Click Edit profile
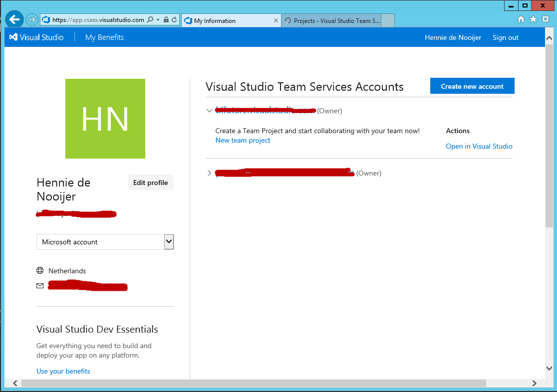 click(150, 182)
